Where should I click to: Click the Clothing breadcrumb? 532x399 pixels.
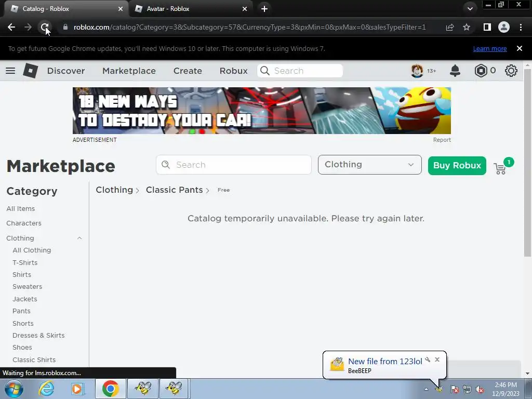pyautogui.click(x=114, y=190)
